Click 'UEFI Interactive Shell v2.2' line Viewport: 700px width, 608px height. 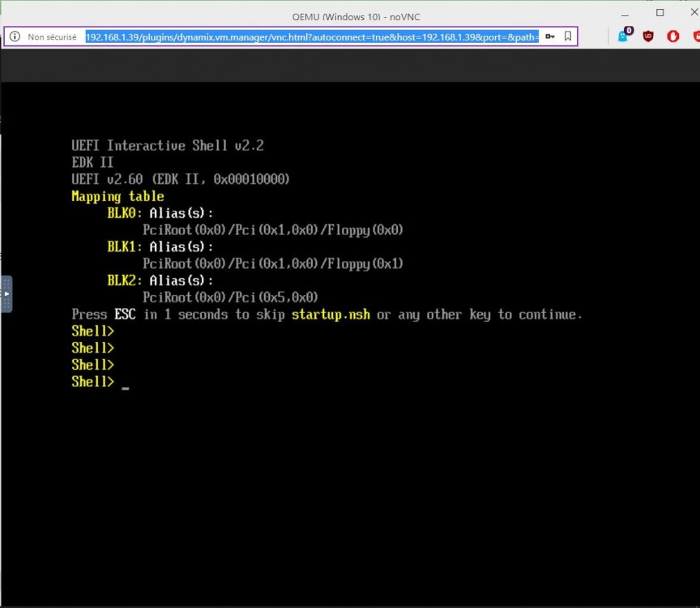[168, 146]
